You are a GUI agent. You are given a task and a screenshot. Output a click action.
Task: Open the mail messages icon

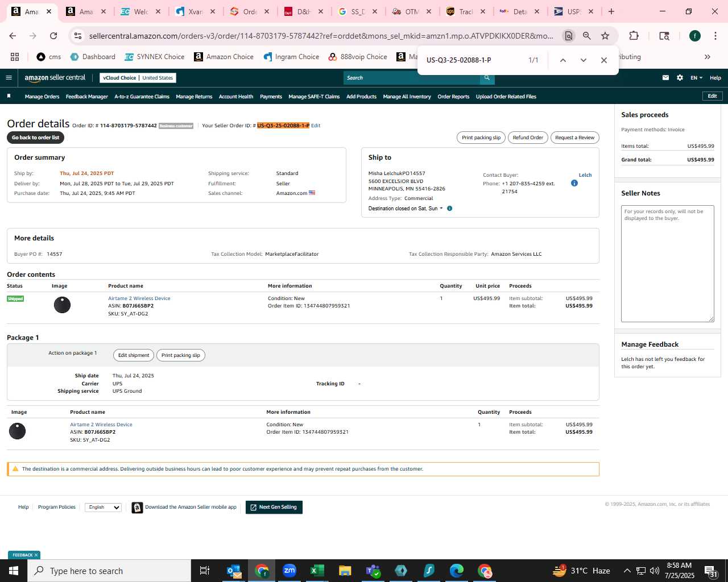pos(665,78)
